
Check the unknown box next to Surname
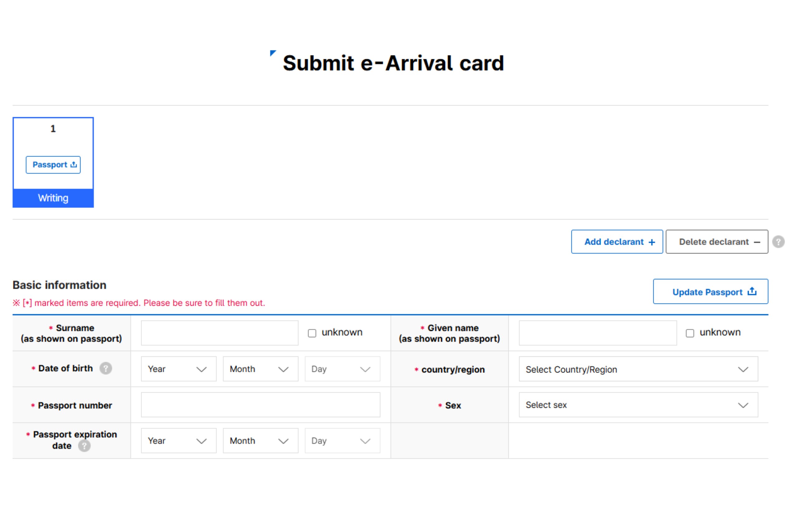click(x=312, y=333)
